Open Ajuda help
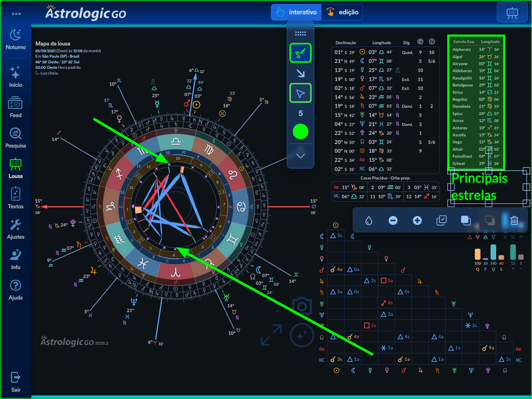The height and width of the screenshot is (399, 532). [x=16, y=290]
